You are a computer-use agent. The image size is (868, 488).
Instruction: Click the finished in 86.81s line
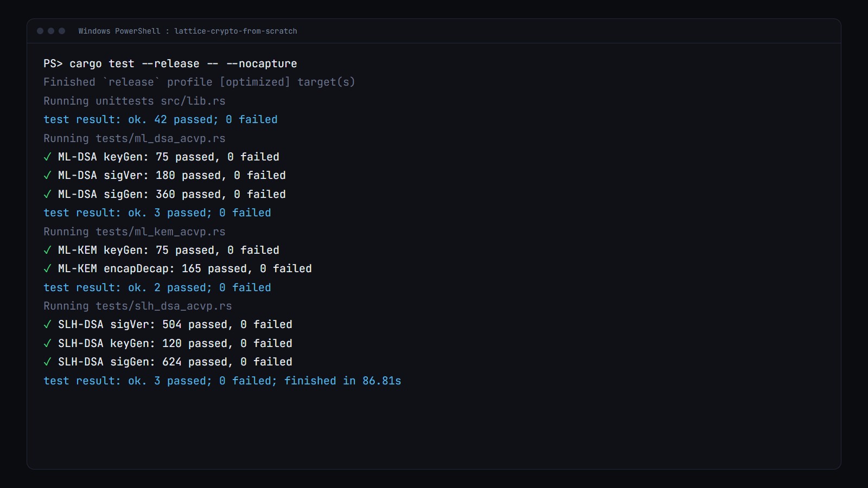pos(222,381)
